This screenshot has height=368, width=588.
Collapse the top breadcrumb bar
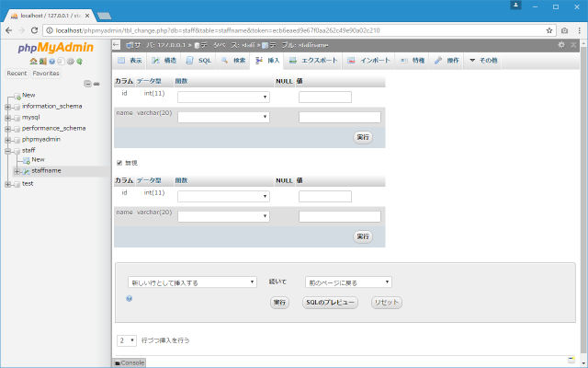(x=573, y=45)
